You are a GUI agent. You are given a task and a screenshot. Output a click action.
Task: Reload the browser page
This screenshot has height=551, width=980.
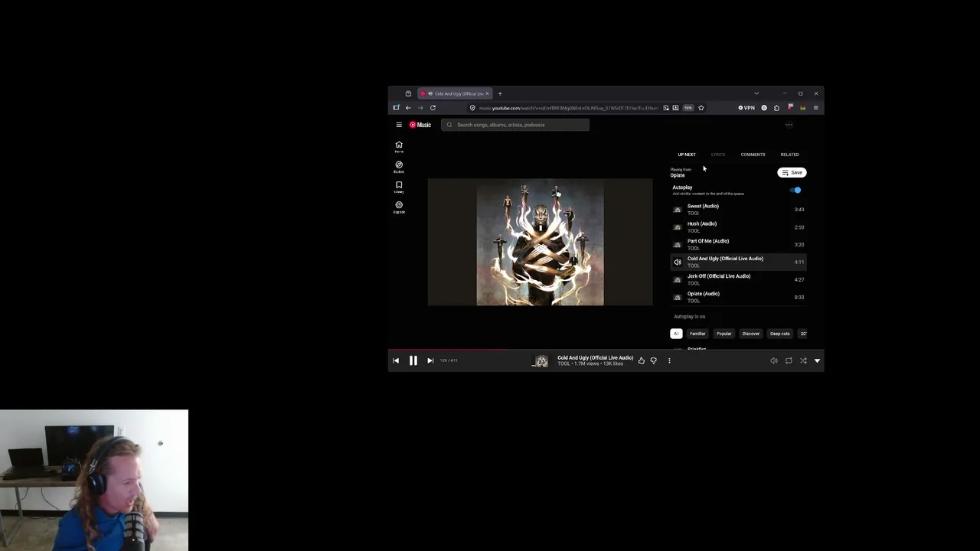point(433,108)
